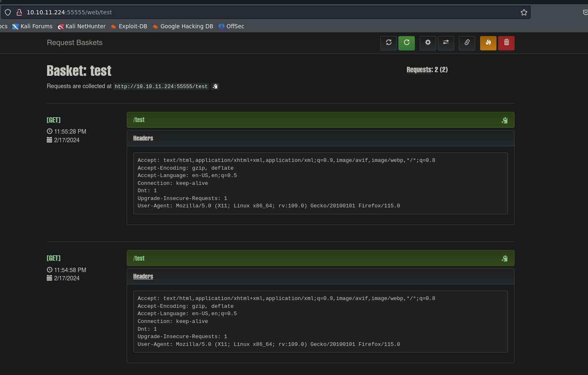This screenshot has height=375, width=588.
Task: Click the browser address bar
Action: coord(267,12)
